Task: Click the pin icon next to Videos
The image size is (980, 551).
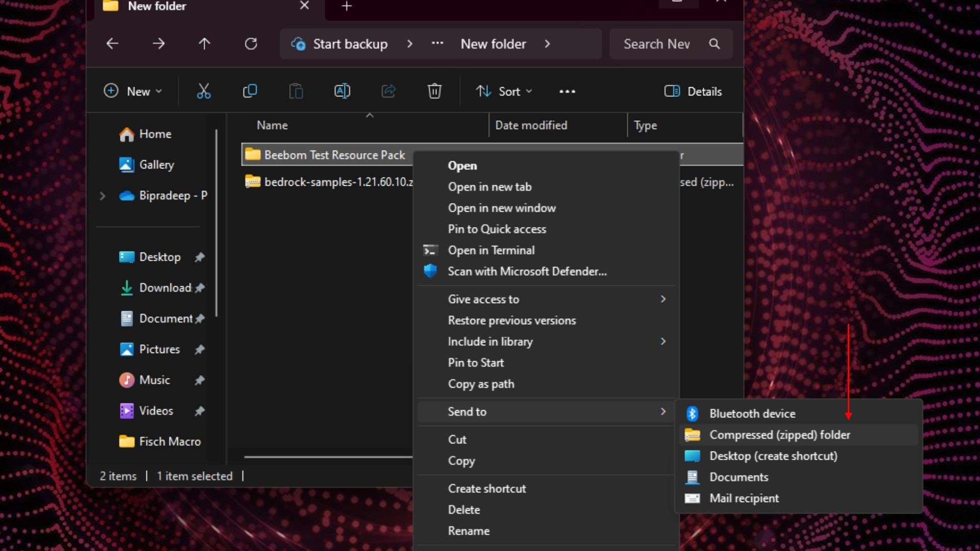Action: (x=200, y=411)
